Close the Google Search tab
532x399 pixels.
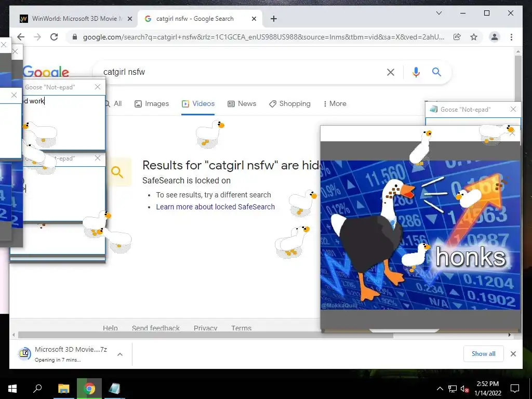click(x=254, y=19)
